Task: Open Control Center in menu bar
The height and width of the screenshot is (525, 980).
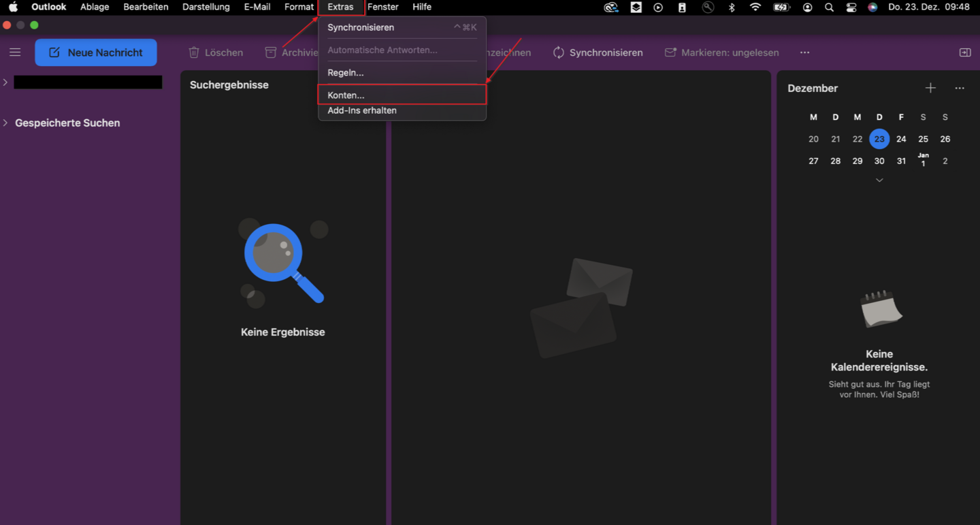Action: pos(851,7)
